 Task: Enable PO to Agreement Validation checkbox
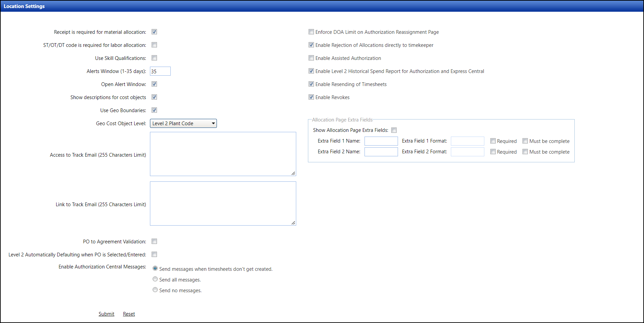[x=154, y=241]
